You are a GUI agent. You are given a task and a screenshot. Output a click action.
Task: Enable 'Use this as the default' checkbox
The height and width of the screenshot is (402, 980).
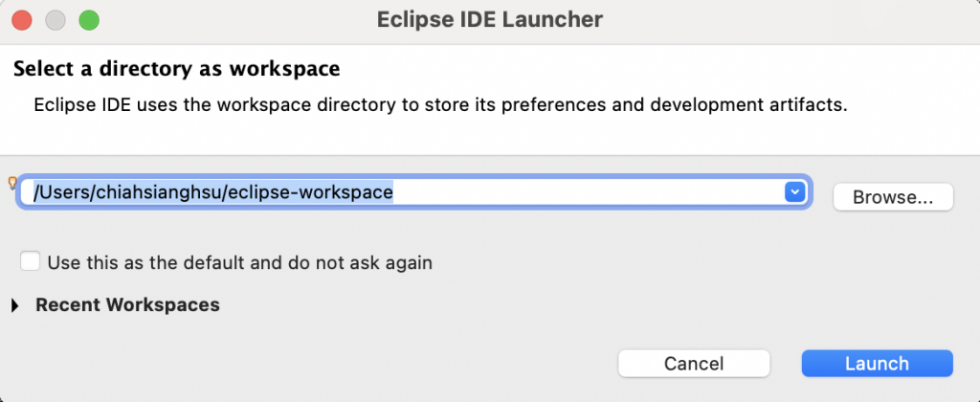coord(31,261)
